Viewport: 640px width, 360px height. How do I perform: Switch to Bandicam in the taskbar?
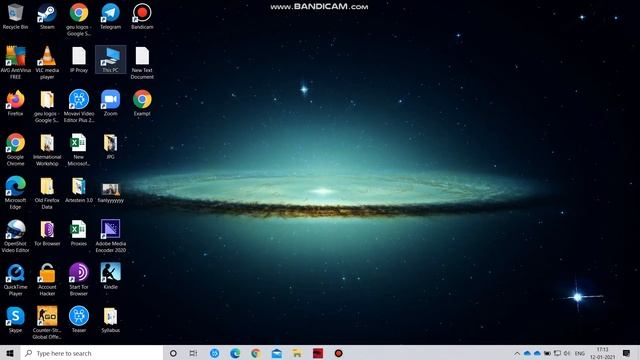pyautogui.click(x=338, y=353)
